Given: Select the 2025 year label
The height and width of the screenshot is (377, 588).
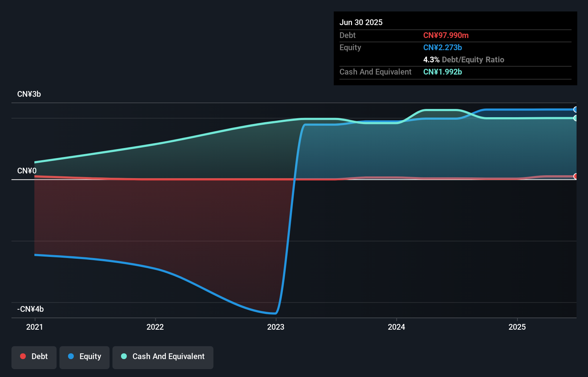Looking at the screenshot, I should pos(517,327).
